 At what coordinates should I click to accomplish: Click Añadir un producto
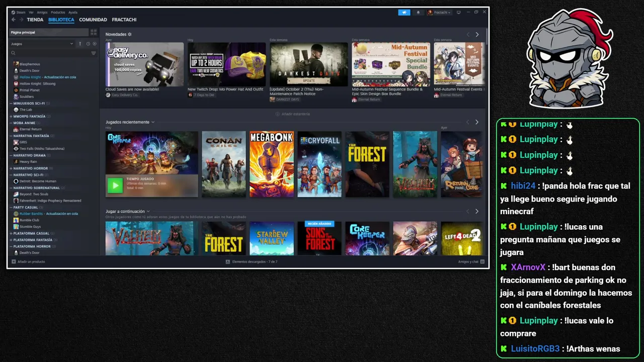28,261
